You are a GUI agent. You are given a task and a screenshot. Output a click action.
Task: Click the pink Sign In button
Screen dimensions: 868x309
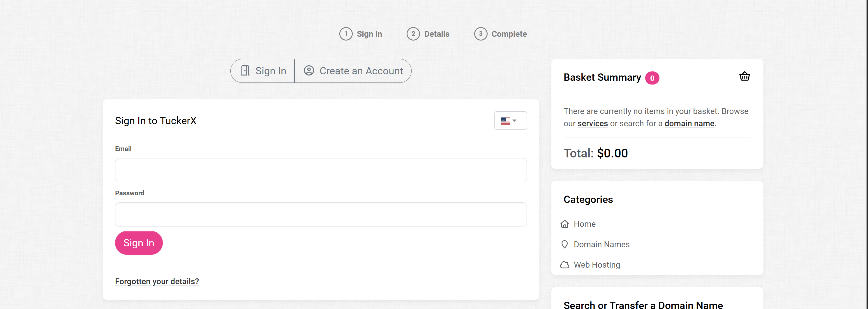click(139, 243)
